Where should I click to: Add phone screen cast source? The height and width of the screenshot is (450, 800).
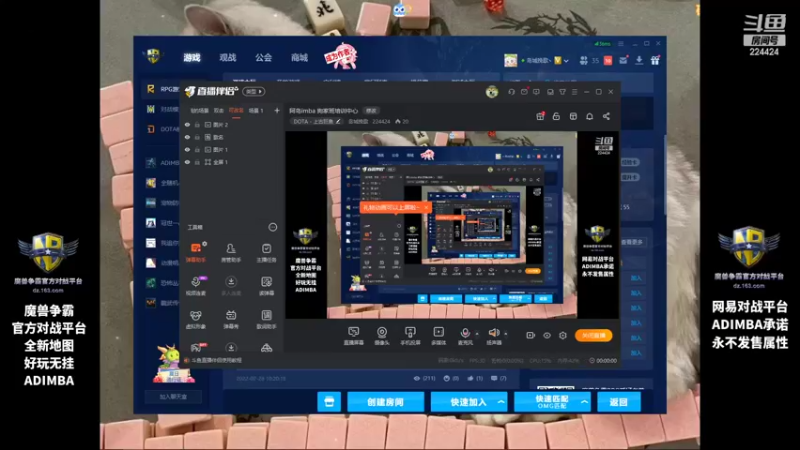click(410, 336)
